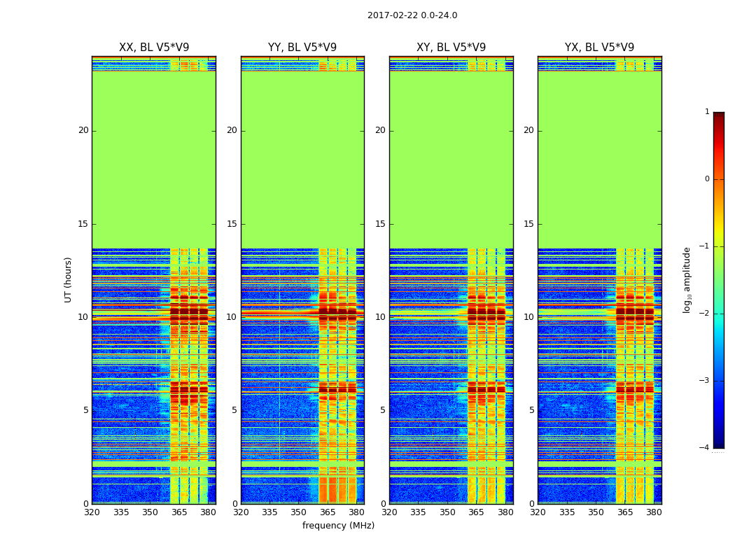Click the UT (hours) axis label
Screen dimensions: 735x560
tap(68, 280)
